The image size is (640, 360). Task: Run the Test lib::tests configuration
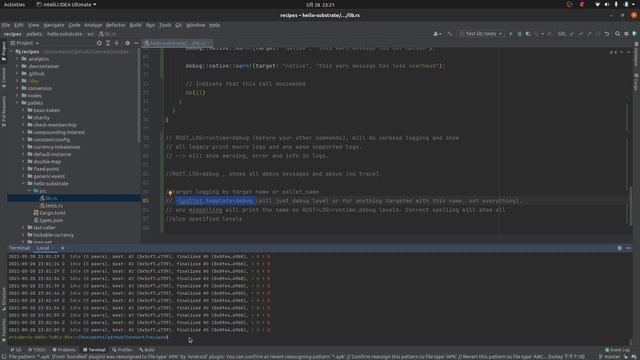coord(511,34)
